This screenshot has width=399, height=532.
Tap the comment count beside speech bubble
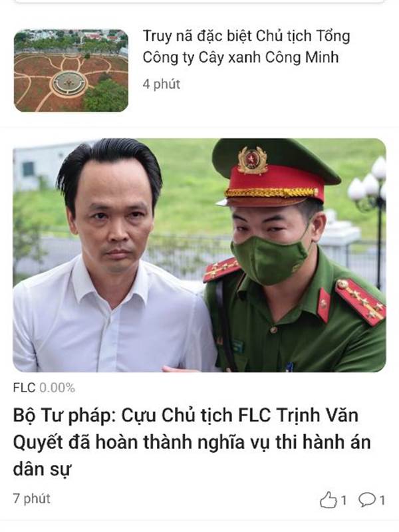[382, 500]
